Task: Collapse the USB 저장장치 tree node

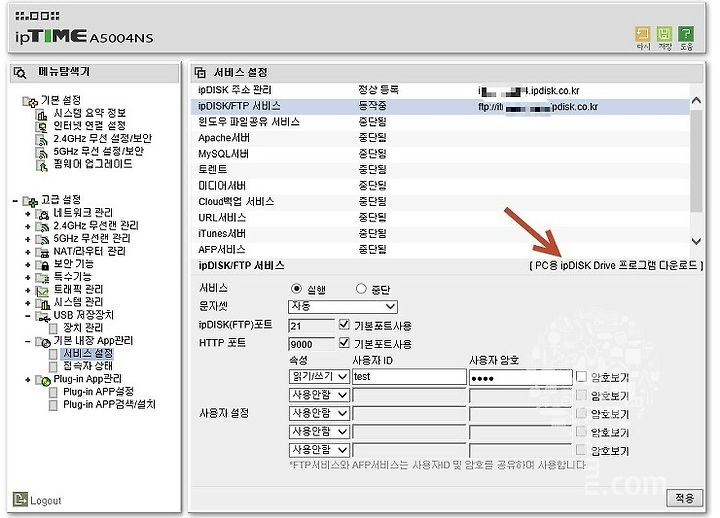Action: point(28,316)
